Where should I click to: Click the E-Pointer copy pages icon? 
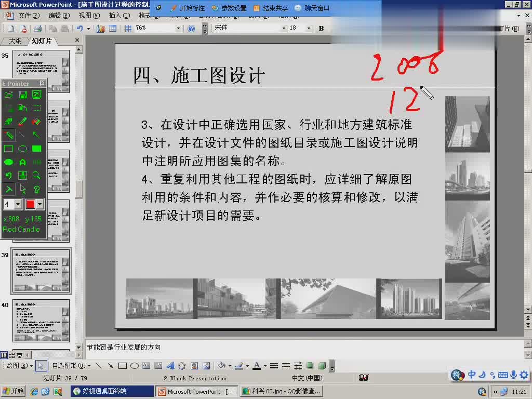click(x=23, y=108)
